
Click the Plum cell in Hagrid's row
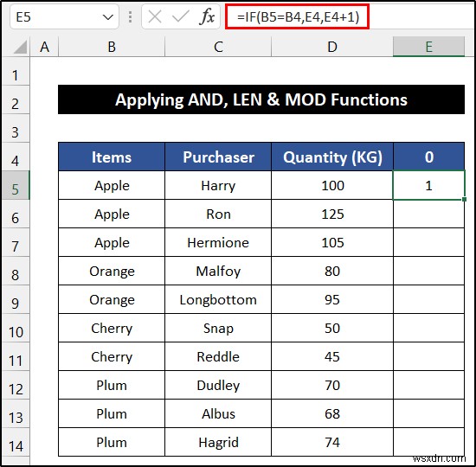pos(112,442)
